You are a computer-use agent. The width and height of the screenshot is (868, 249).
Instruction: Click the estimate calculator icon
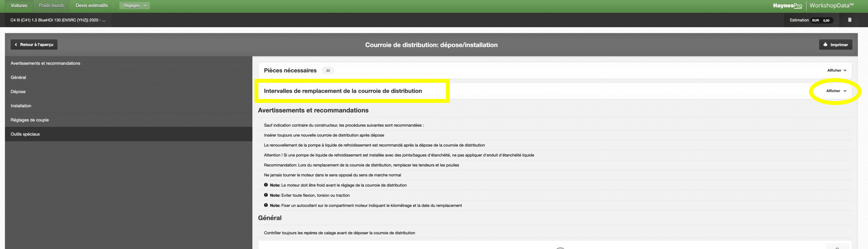pos(849,20)
